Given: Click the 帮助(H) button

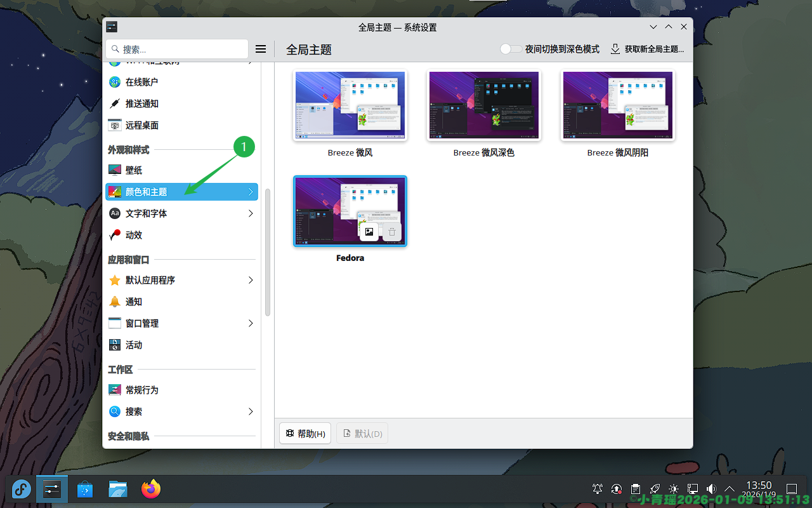Looking at the screenshot, I should coord(305,434).
